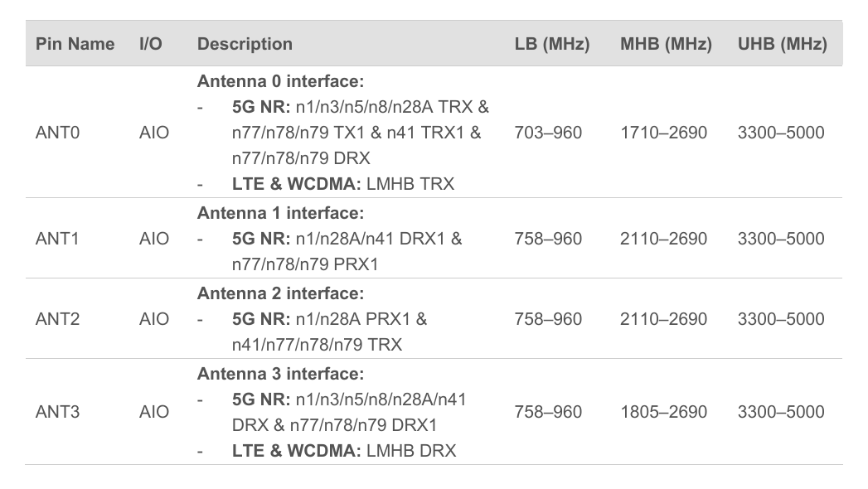Click the ANT0 pin name cell

pyautogui.click(x=57, y=133)
